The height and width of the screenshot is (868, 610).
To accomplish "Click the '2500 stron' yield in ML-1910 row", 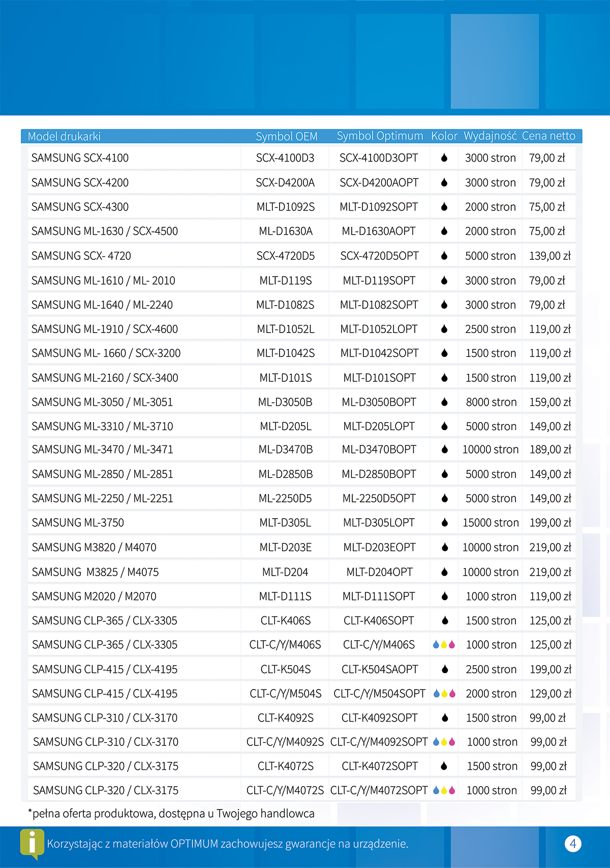I will [491, 329].
